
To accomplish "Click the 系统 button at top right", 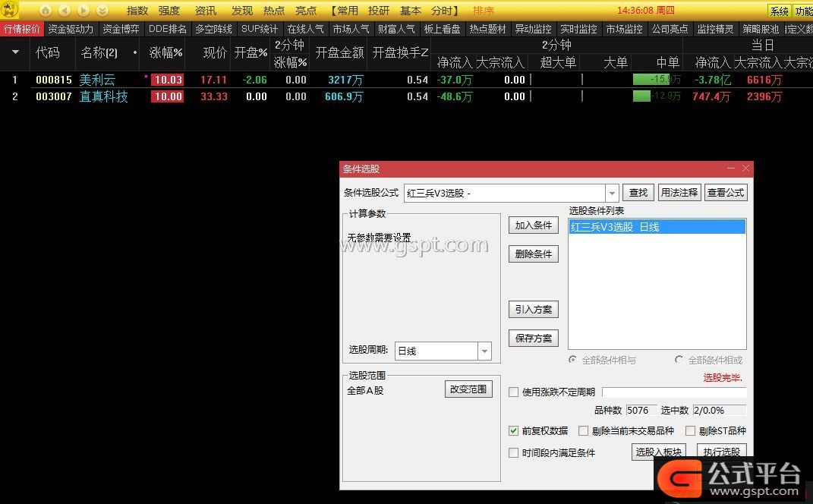I will [780, 11].
